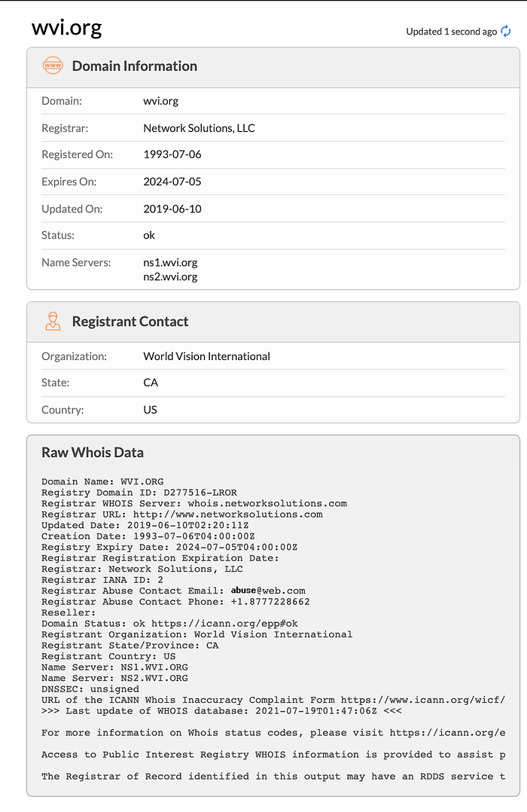Click the Registrant Country: US raw line
The image size is (527, 812).
[108, 656]
